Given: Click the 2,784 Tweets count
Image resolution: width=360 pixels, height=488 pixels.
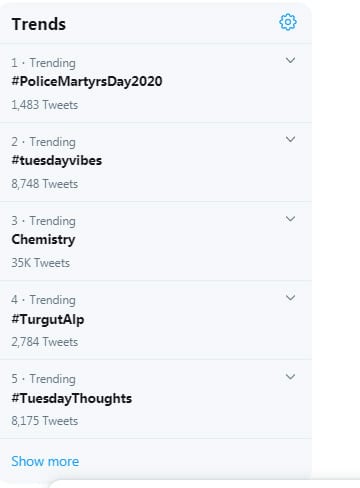Looking at the screenshot, I should pos(45,342).
